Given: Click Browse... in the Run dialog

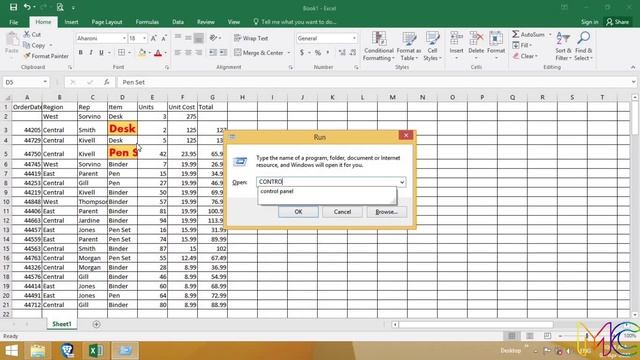Looking at the screenshot, I should (x=386, y=211).
